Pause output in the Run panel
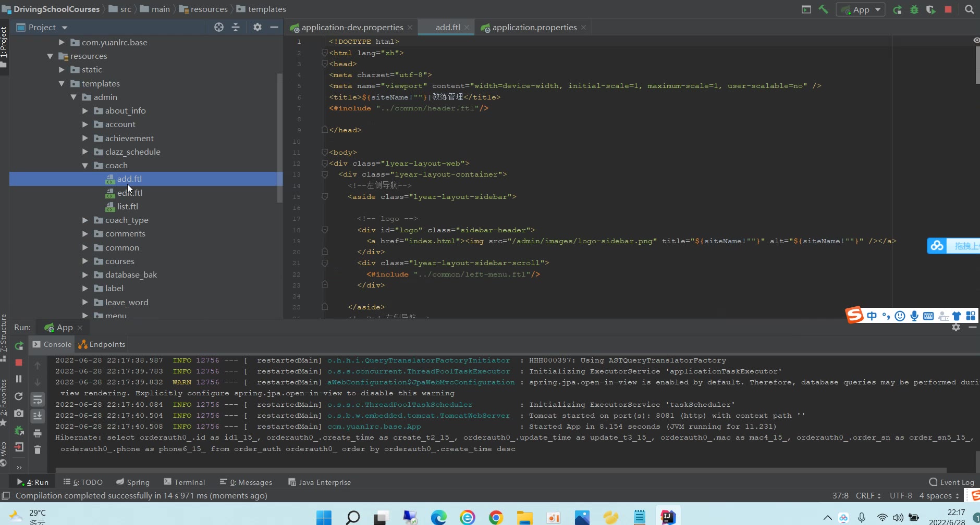The height and width of the screenshot is (525, 980). [19, 379]
